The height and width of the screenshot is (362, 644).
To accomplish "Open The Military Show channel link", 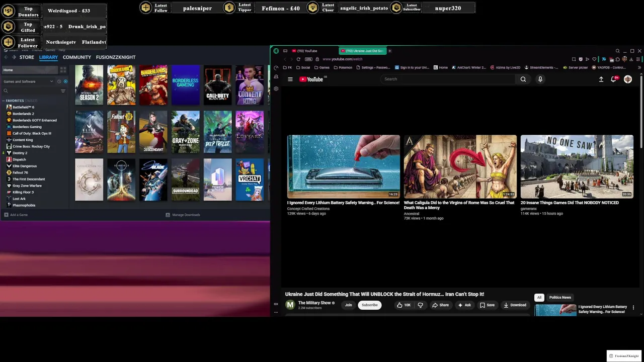I will (x=314, y=303).
